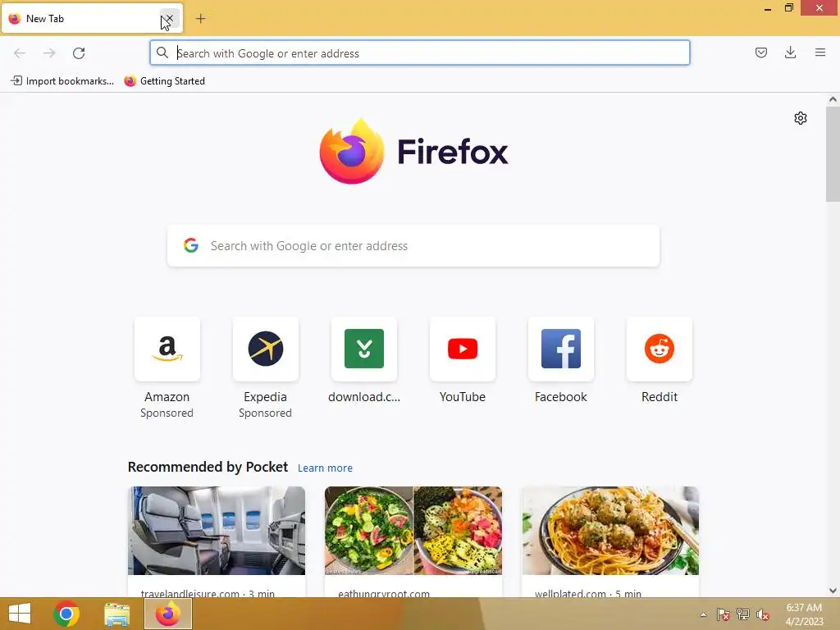Click Learn more link beside Pocket
This screenshot has width=840, height=630.
(x=325, y=468)
